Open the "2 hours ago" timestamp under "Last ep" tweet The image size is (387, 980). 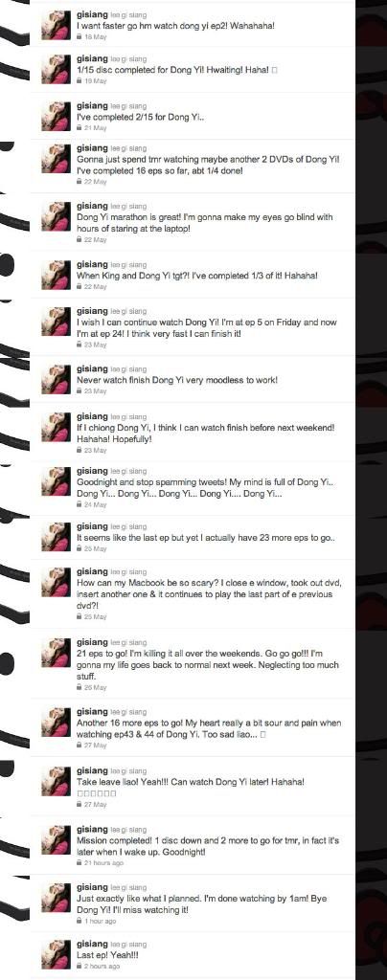pyautogui.click(x=102, y=967)
